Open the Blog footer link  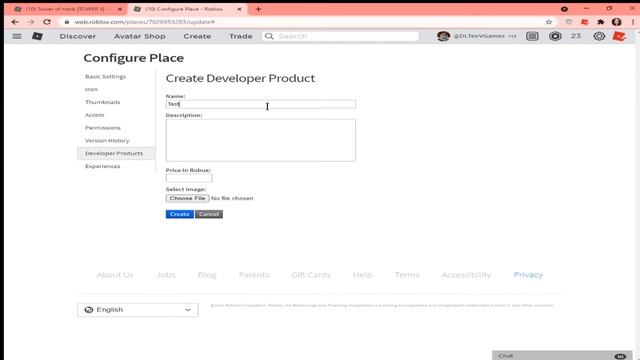(207, 275)
